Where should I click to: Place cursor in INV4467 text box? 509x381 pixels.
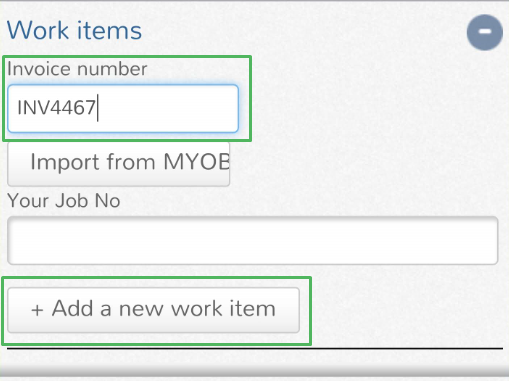123,109
